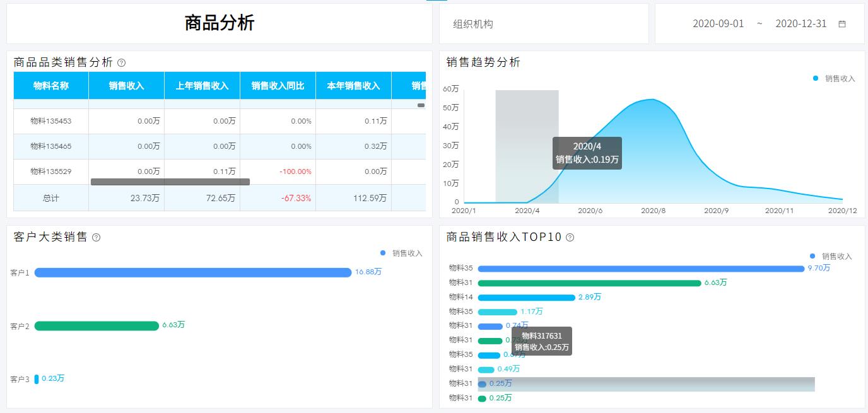This screenshot has height=413, width=868.
Task: Click the help icon beside 商品销售收入TOP10 title
Action: coord(570,238)
